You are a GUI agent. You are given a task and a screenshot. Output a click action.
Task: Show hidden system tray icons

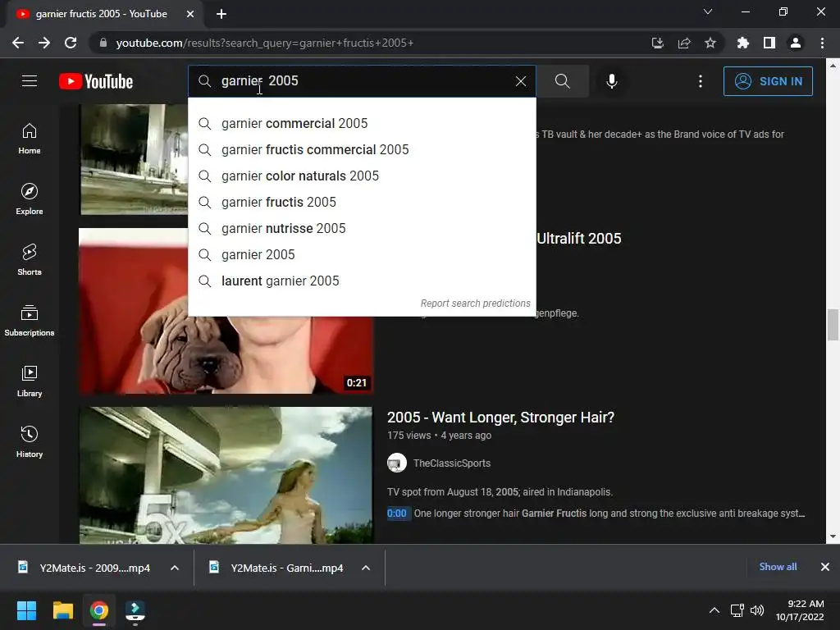coord(714,610)
